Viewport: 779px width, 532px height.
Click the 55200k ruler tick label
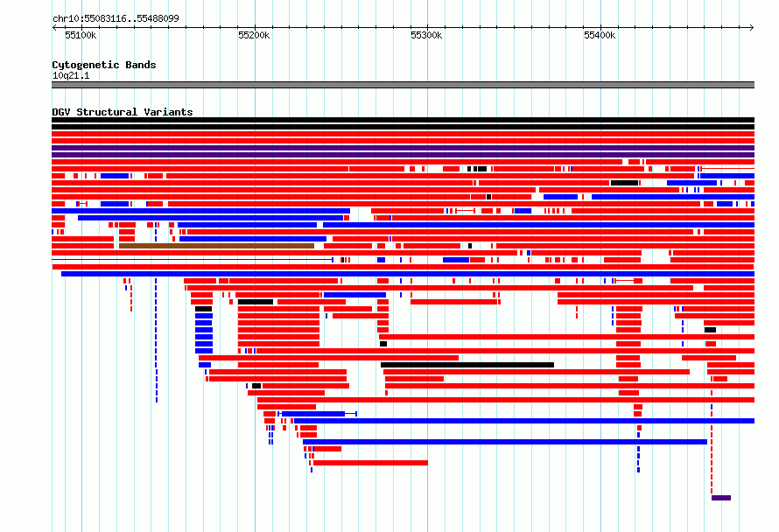tap(254, 35)
